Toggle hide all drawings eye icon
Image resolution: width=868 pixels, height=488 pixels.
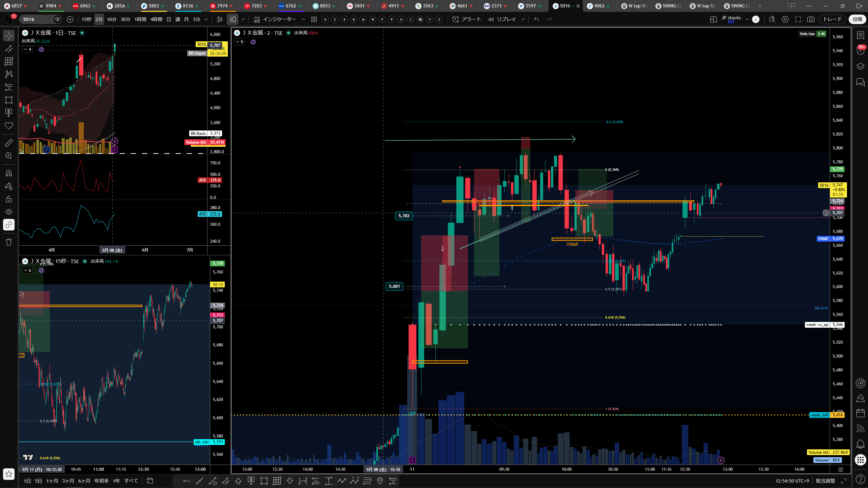[x=9, y=212]
